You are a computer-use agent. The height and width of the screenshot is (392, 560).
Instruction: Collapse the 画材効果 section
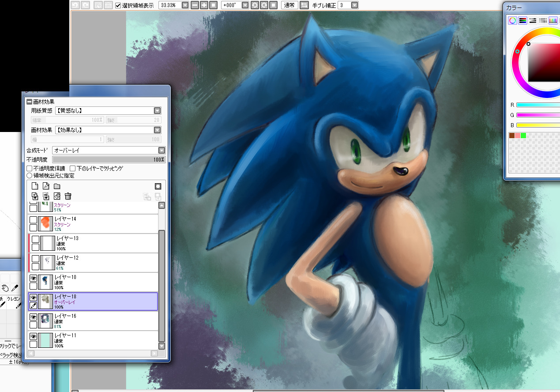30,102
